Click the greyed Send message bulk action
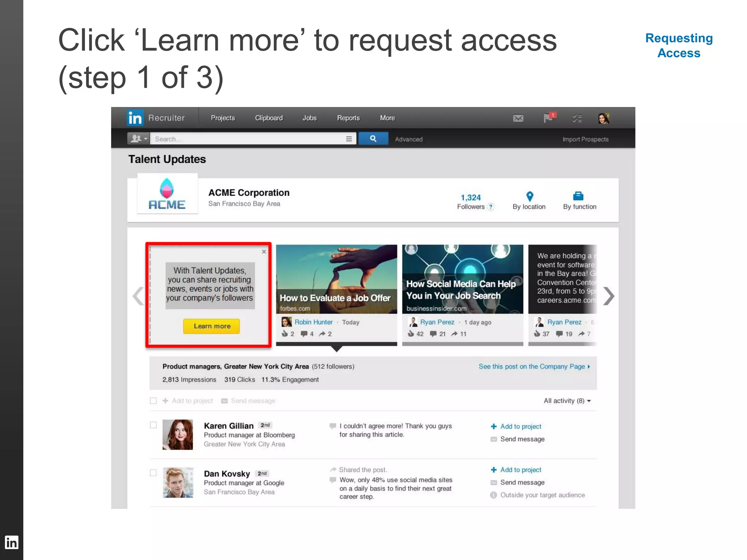Screen dimensions: 747x560 [x=248, y=401]
